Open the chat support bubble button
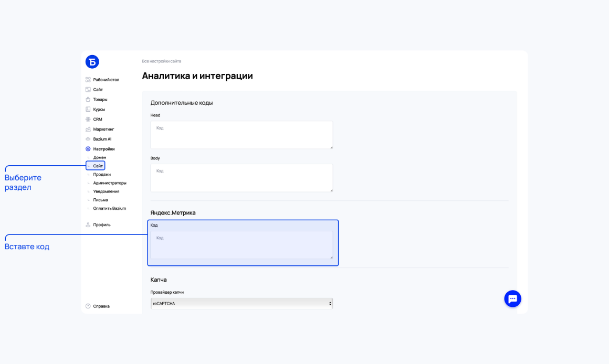The height and width of the screenshot is (364, 609). 513,299
